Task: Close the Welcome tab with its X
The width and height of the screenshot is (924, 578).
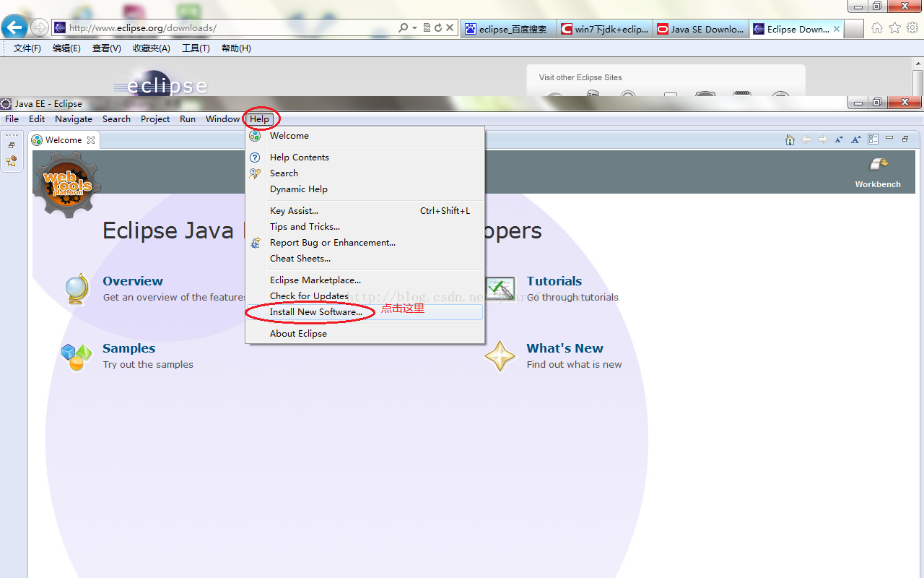Action: coord(91,140)
